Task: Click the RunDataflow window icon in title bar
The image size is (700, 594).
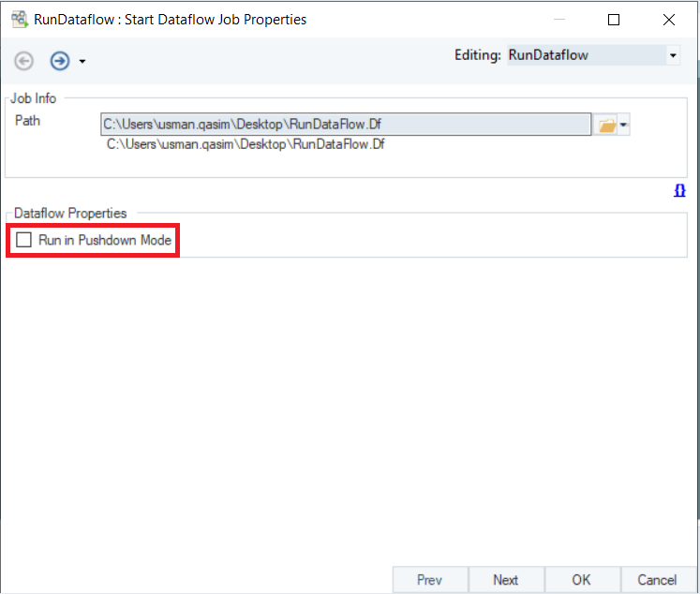Action: [18, 19]
